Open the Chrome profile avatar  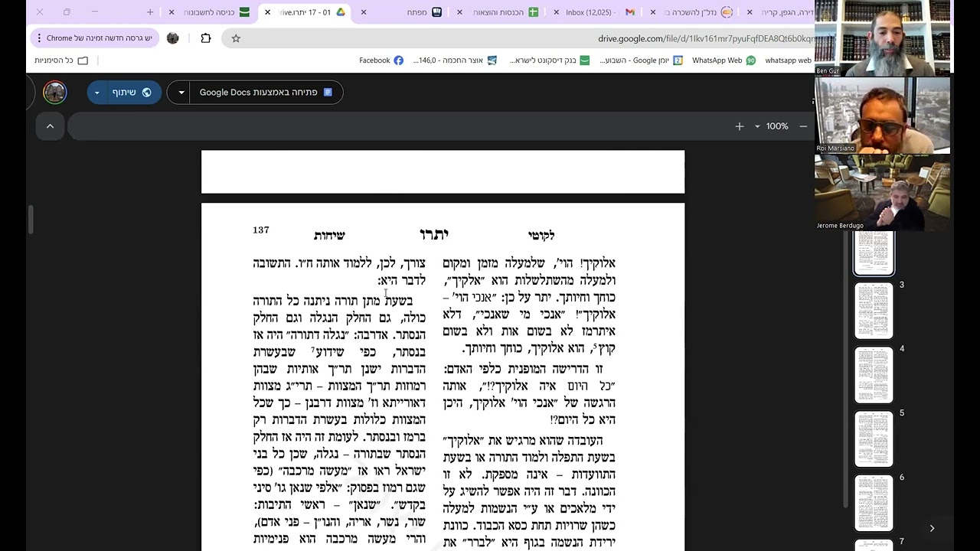pos(173,38)
